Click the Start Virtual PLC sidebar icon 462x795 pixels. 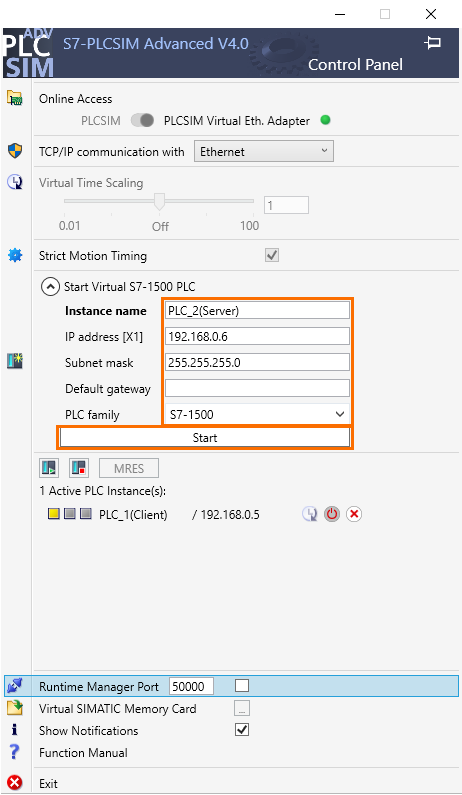15,361
